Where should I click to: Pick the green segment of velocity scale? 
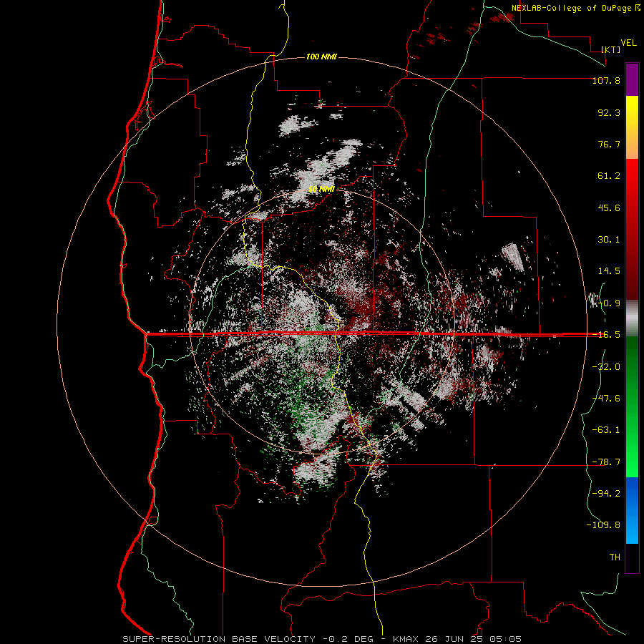point(632,406)
